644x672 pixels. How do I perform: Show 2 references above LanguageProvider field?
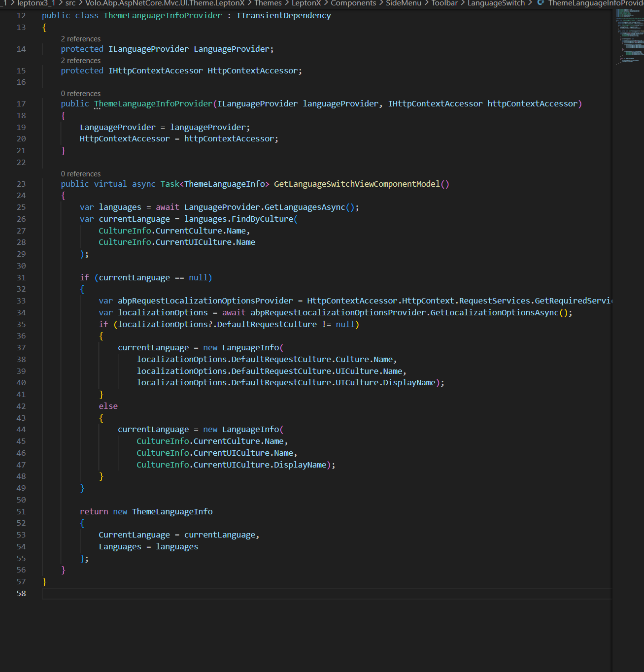tap(81, 39)
